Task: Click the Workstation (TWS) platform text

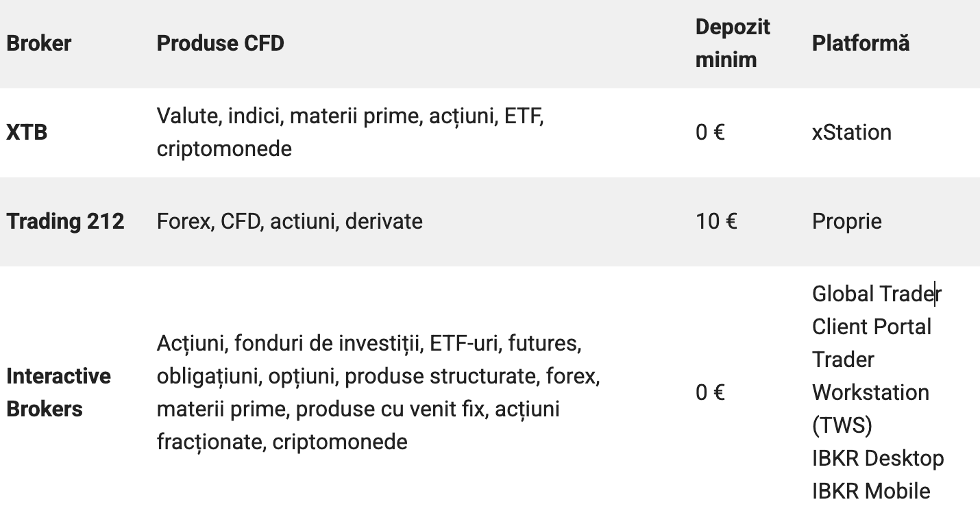Action: tap(870, 392)
